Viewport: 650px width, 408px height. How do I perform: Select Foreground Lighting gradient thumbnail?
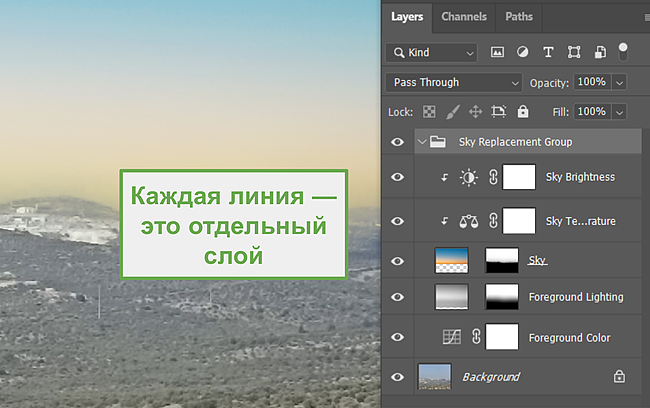click(x=451, y=296)
